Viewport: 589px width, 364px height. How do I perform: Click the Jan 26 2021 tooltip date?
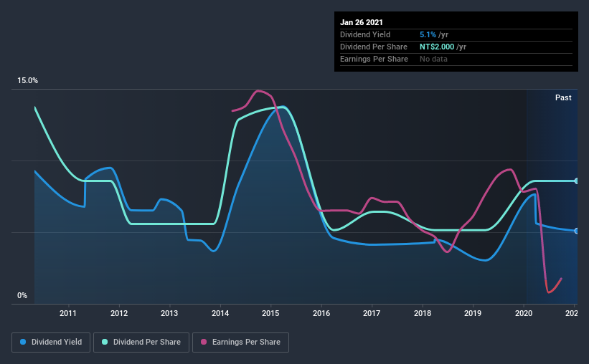tap(362, 22)
